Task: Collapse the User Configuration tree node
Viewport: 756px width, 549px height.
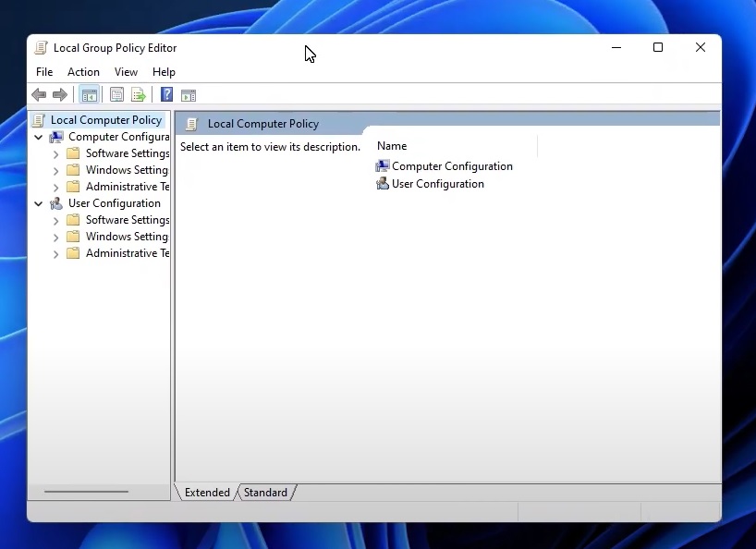Action: [38, 203]
